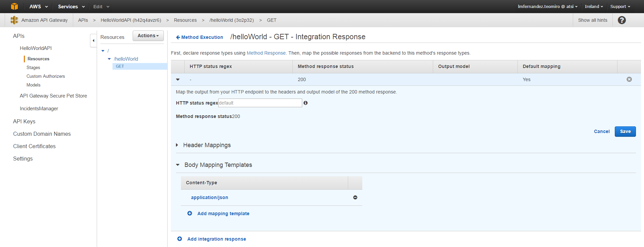Screen dimensions: 644x247
Task: Click the Amazon API Gateway service icon
Action: point(14,20)
